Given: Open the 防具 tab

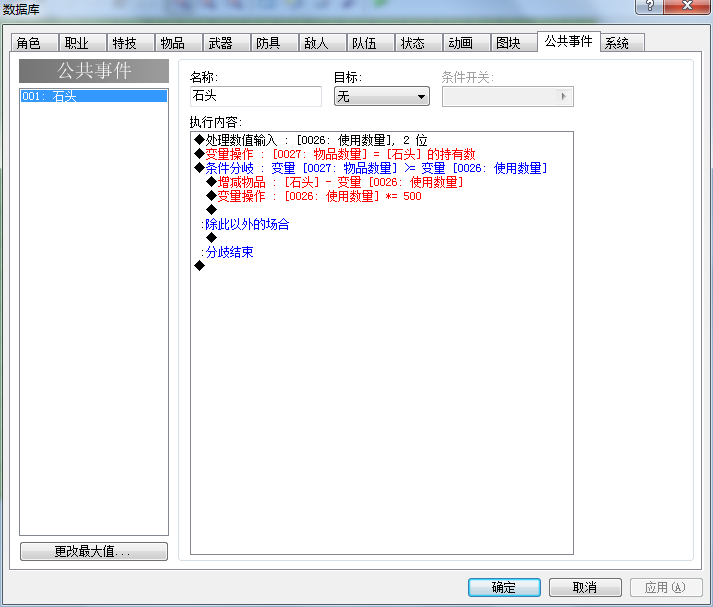Looking at the screenshot, I should tap(275, 43).
